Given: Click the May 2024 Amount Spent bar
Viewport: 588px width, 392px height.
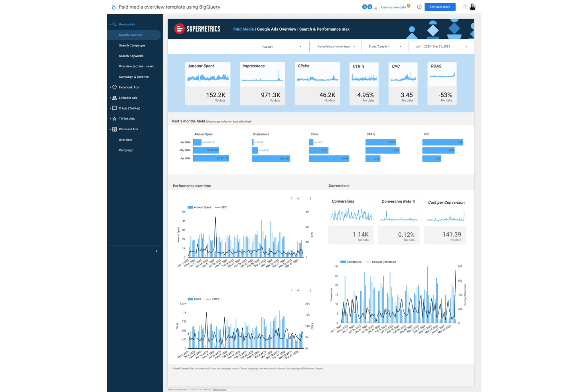Looking at the screenshot, I should click(206, 150).
